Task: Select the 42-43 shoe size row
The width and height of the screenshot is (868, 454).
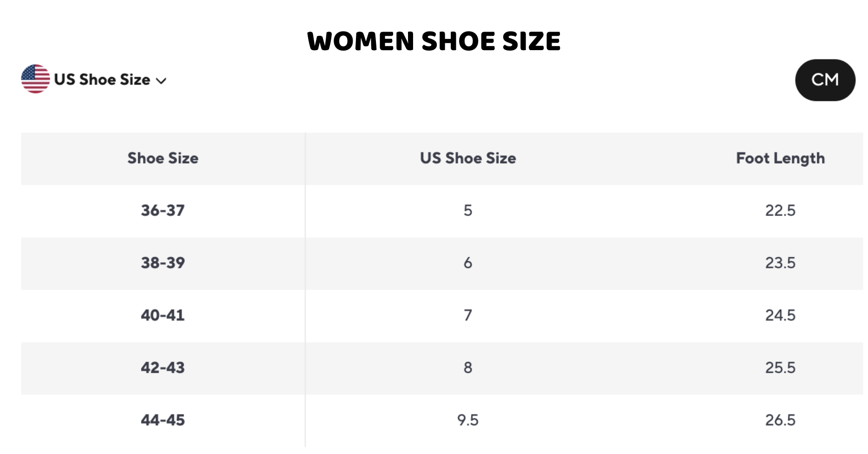Action: coord(163,368)
